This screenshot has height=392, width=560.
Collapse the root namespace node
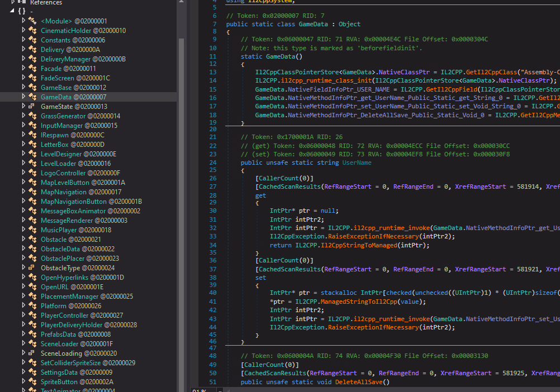12,11
